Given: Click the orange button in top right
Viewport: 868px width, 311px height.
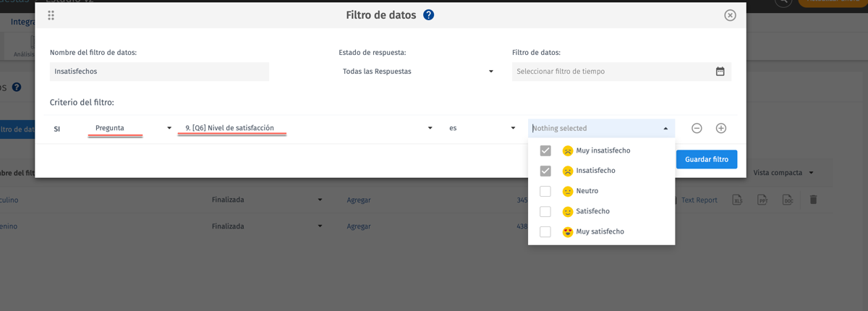Looking at the screenshot, I should coord(832,3).
